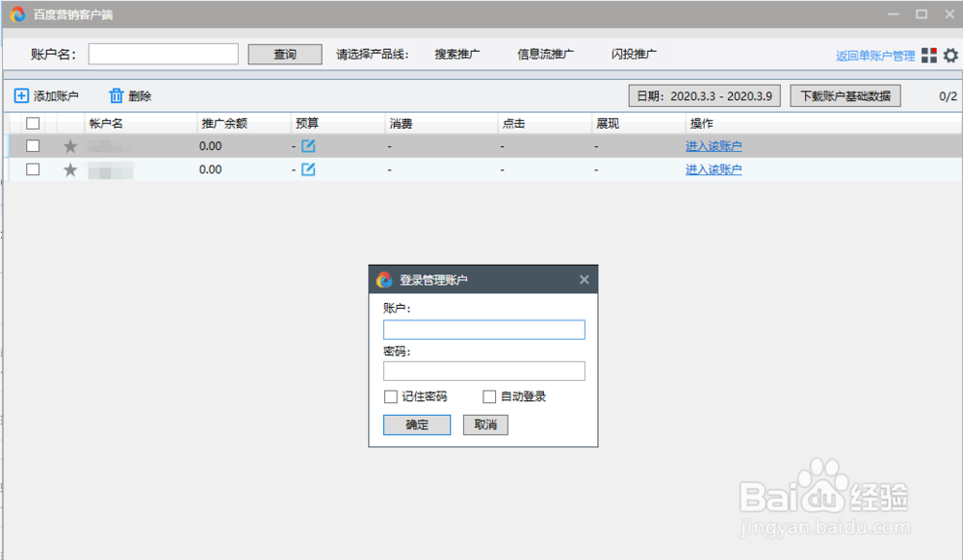Click the 添加账户 plus icon
The height and width of the screenshot is (560, 963).
coord(21,95)
